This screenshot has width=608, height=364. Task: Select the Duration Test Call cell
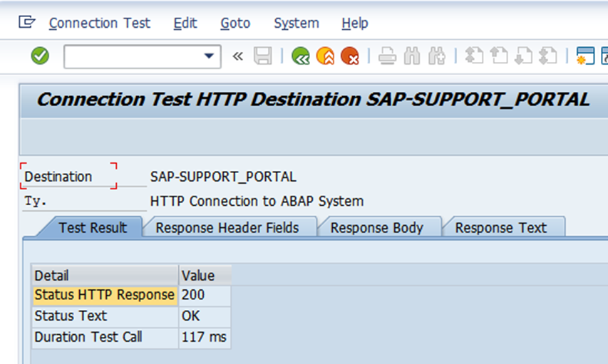pos(105,337)
